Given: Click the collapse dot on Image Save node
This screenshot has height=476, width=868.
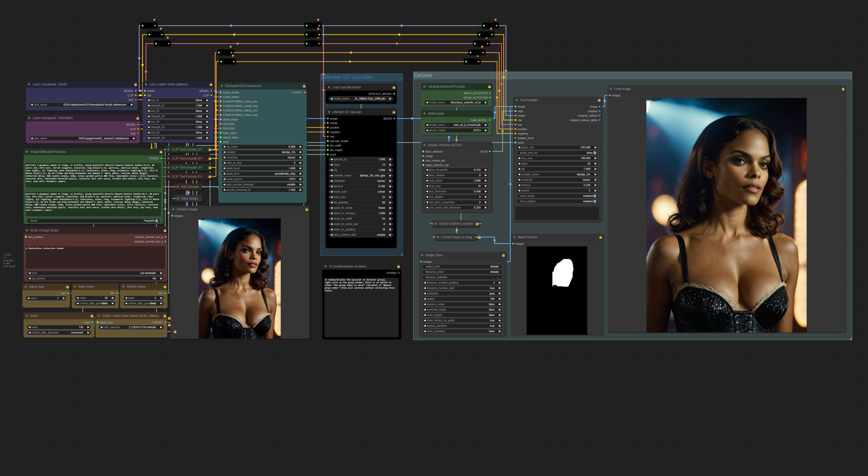Looking at the screenshot, I should 422,255.
